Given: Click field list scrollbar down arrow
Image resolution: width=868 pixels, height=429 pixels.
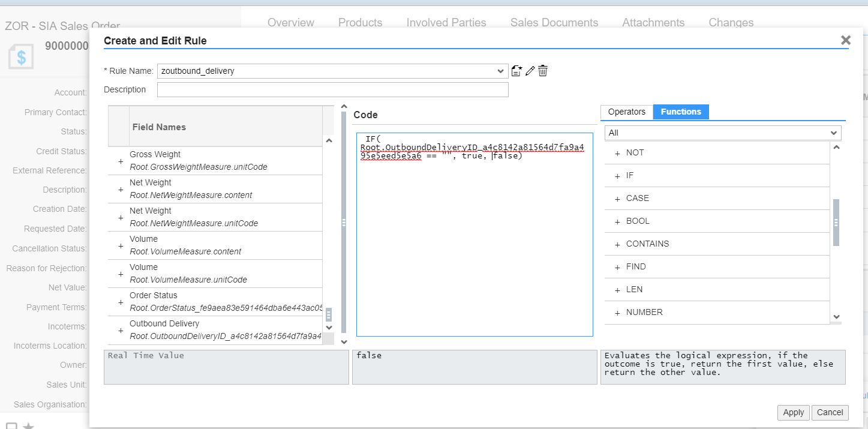Looking at the screenshot, I should pos(328,328).
